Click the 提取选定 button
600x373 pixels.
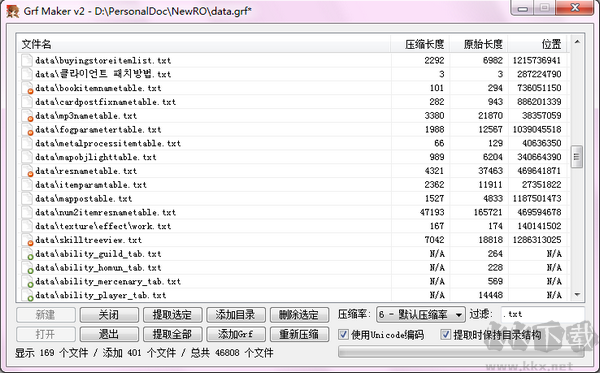pyautogui.click(x=173, y=315)
